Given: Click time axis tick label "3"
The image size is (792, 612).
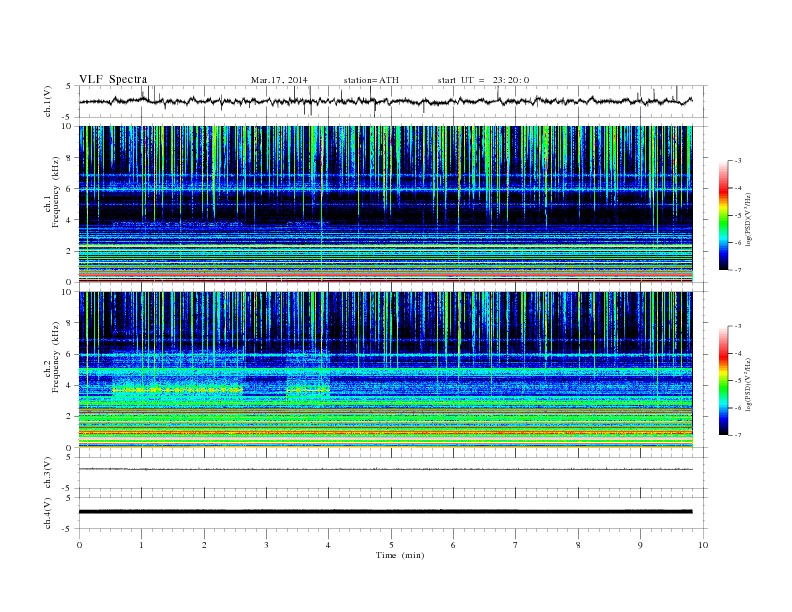Looking at the screenshot, I should point(266,545).
